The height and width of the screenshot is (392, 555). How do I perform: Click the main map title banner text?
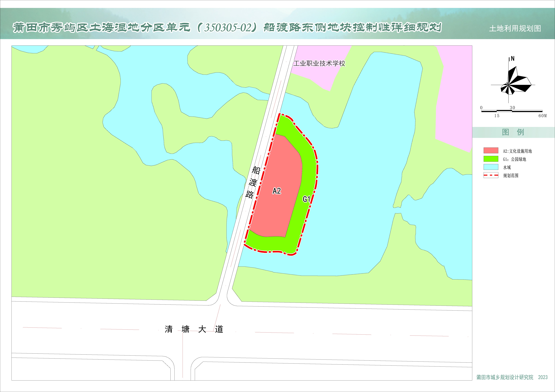coord(227,27)
